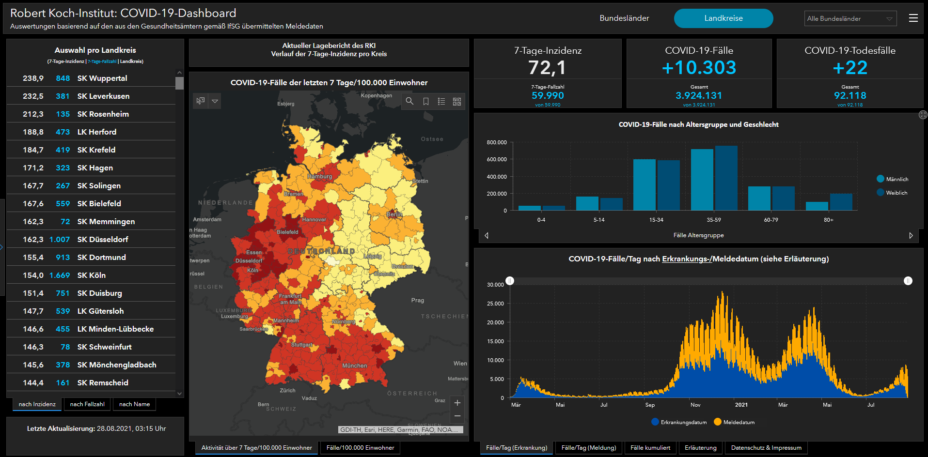Open the Alle Bundesländer dropdown
928x457 pixels.
pyautogui.click(x=850, y=18)
